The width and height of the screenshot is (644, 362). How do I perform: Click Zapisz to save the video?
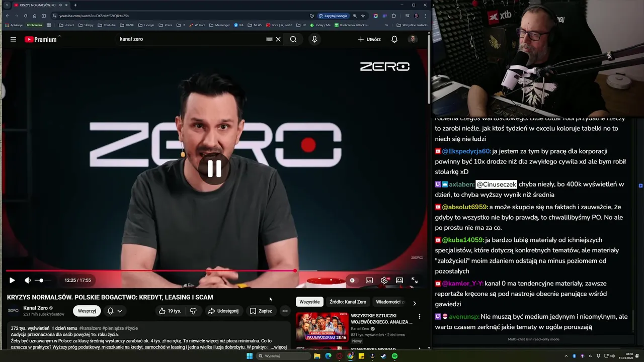[x=261, y=311]
